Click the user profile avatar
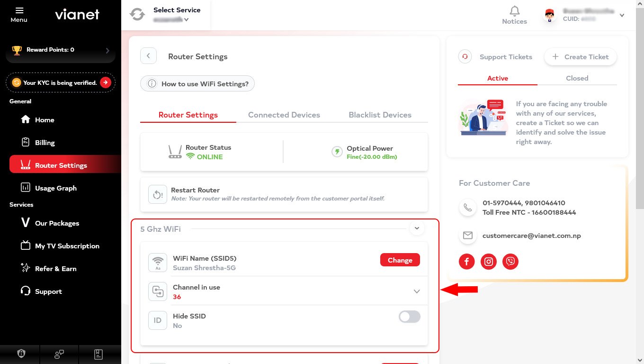Screen dimensions: 644x364 click(549, 15)
